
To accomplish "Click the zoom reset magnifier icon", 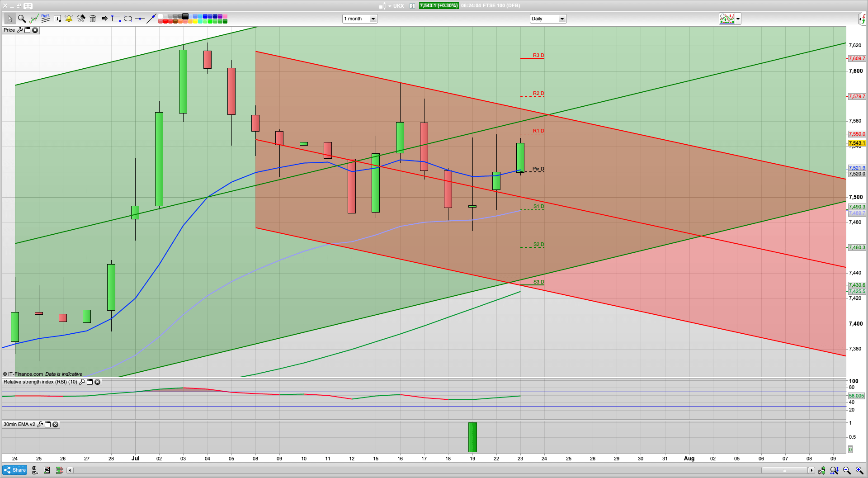I will point(834,470).
